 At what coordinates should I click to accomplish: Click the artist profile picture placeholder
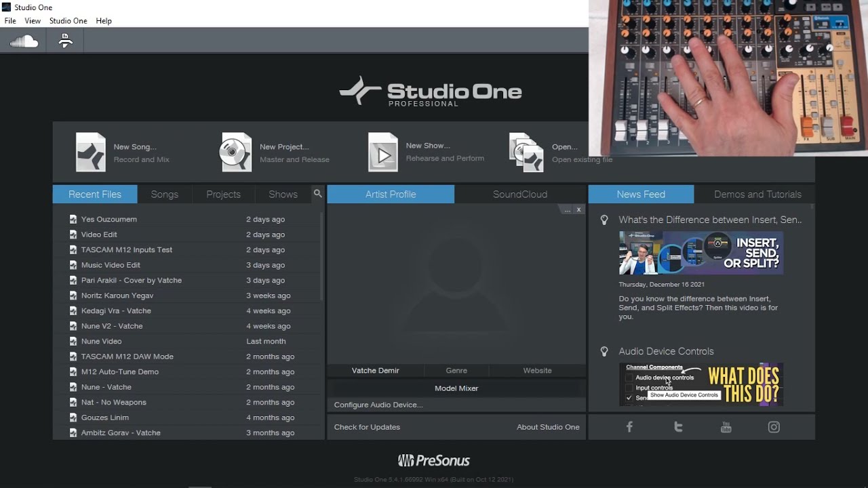456,285
